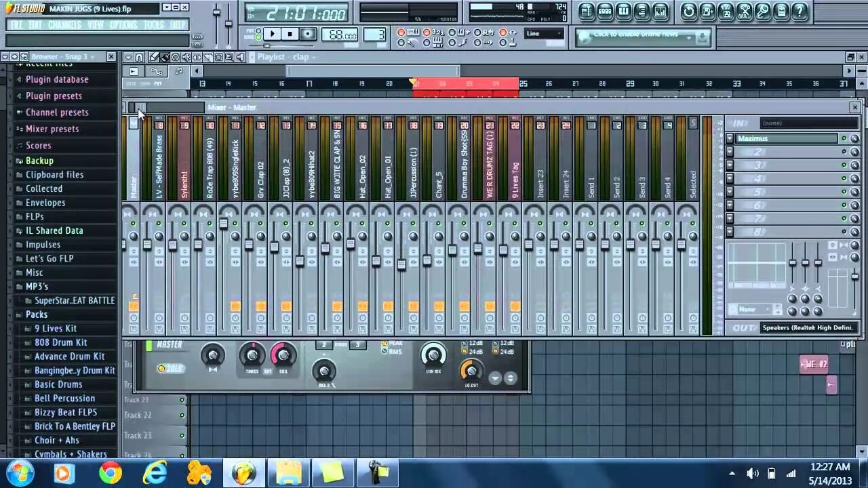Select the Mute tool in Playlist toolbar
This screenshot has width=868, height=488.
[x=186, y=57]
